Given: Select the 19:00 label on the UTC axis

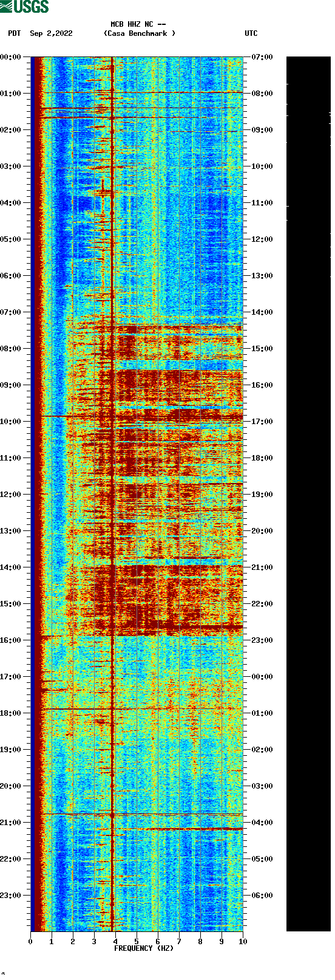Looking at the screenshot, I should pos(262,495).
